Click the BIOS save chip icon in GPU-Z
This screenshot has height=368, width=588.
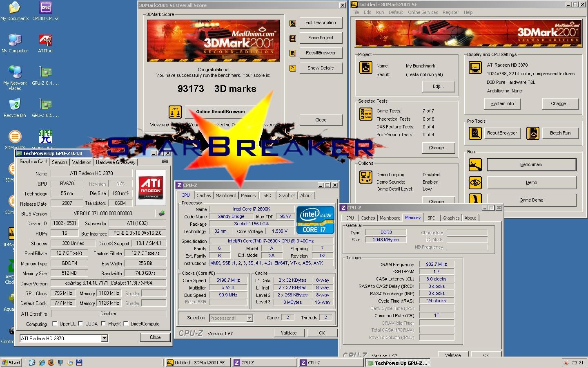coord(162,213)
